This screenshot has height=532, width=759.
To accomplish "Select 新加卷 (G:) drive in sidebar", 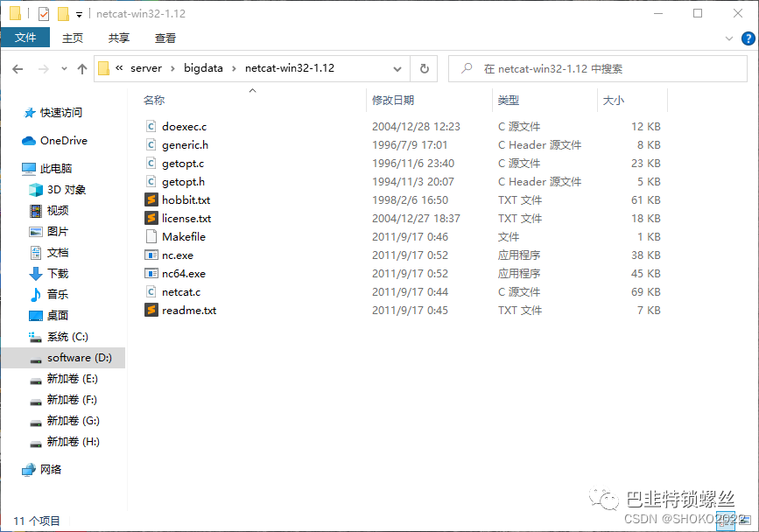I will [x=63, y=421].
